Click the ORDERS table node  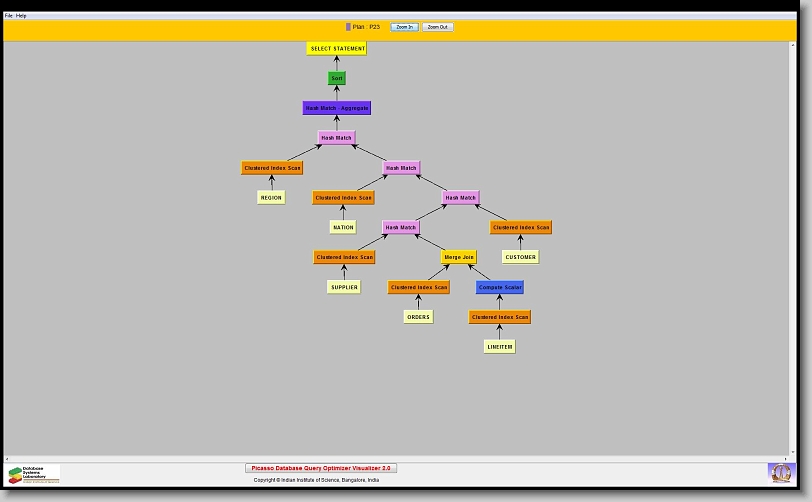click(x=418, y=317)
